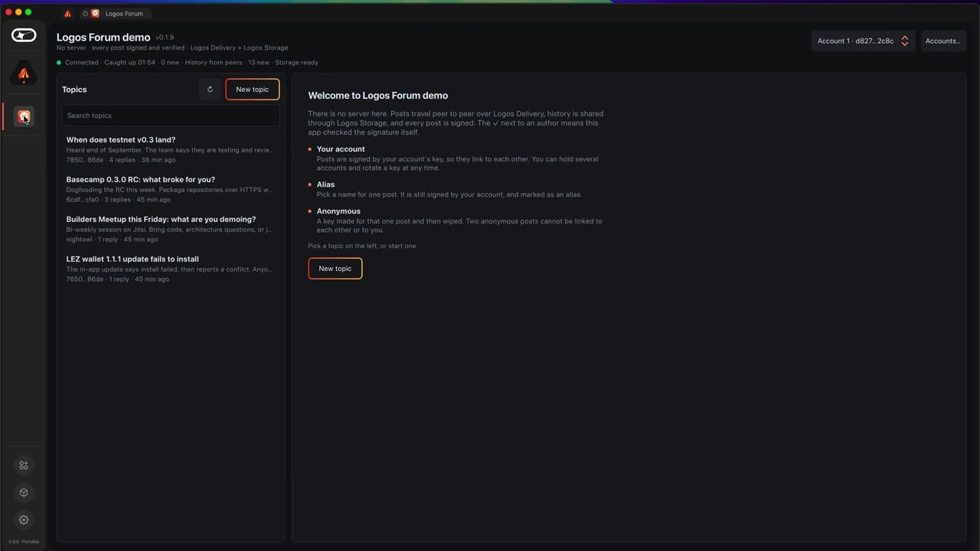Click the 'Welcome to Logos Forum demo' heading
This screenshot has width=980, height=551.
coord(378,96)
